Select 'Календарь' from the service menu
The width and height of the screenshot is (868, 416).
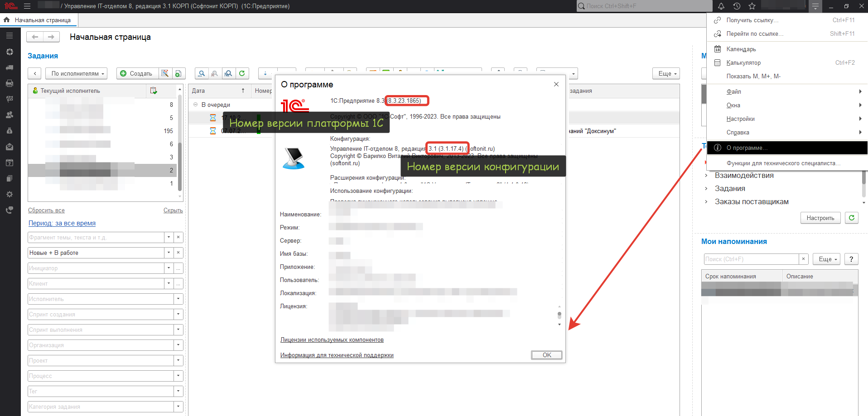[741, 49]
